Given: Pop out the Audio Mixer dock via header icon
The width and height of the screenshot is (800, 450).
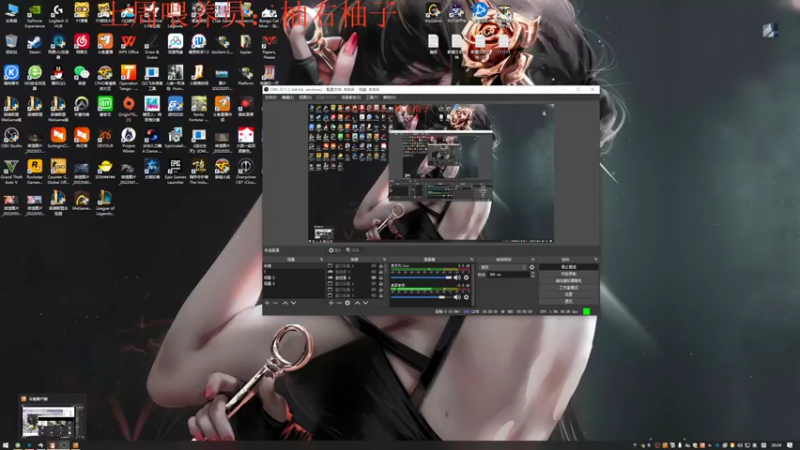Looking at the screenshot, I should 471,259.
